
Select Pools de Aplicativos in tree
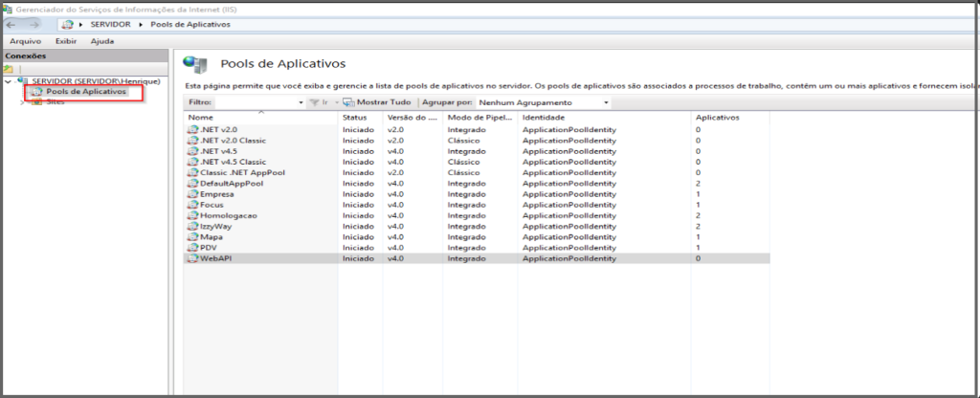(85, 92)
